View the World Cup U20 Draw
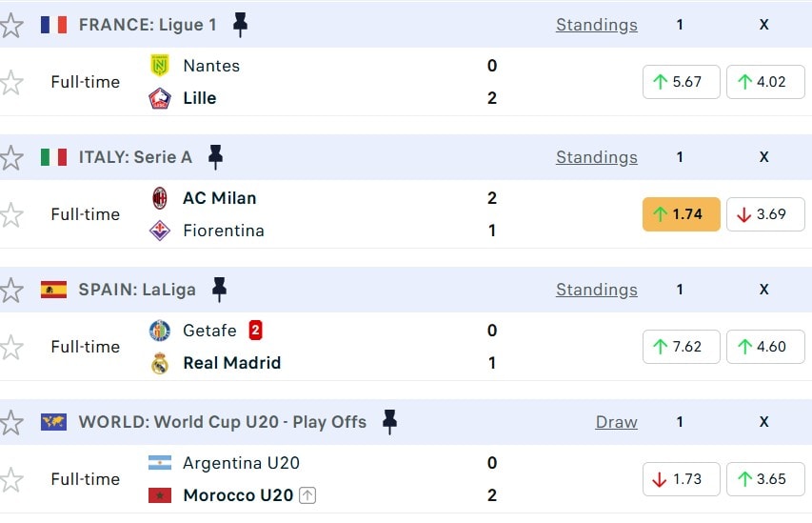Image resolution: width=812 pixels, height=523 pixels. (616, 422)
